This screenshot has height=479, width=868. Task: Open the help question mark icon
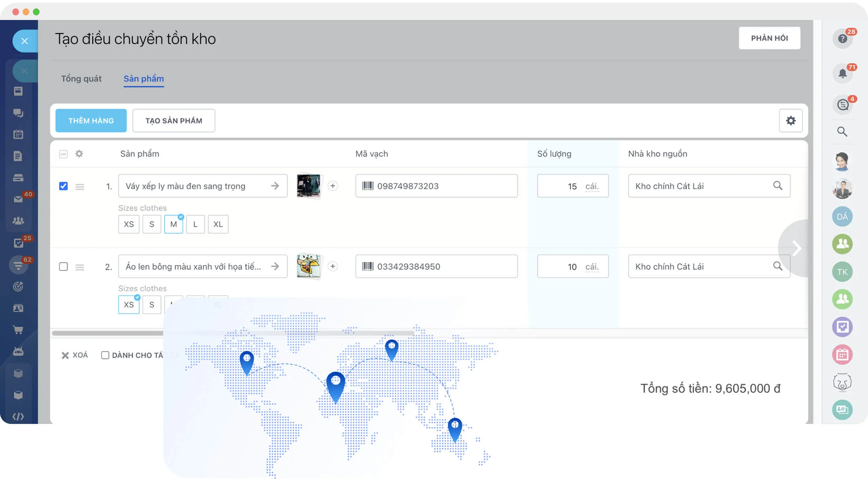842,39
